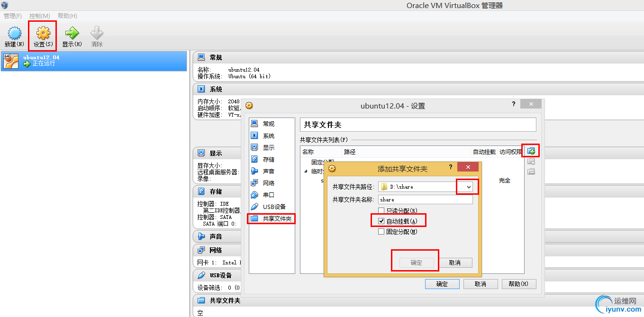
Task: Click the 完全 access value in list
Action: click(505, 181)
